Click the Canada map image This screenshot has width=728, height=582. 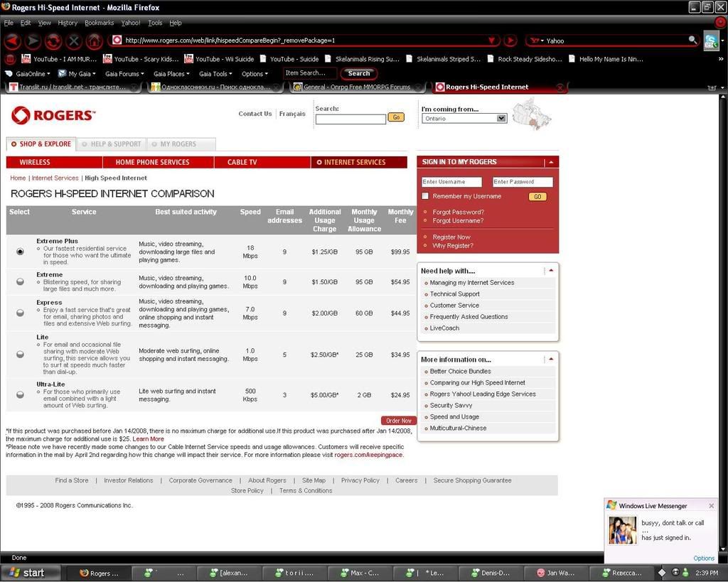pyautogui.click(x=532, y=114)
